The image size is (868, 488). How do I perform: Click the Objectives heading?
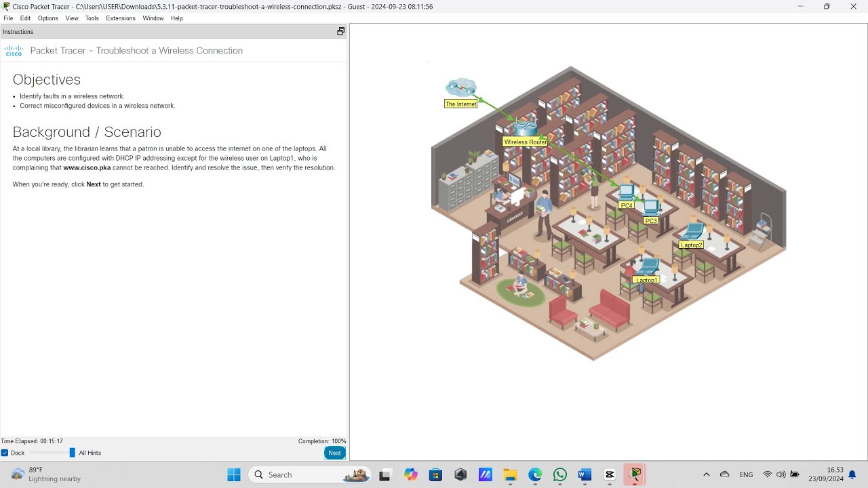(x=47, y=79)
